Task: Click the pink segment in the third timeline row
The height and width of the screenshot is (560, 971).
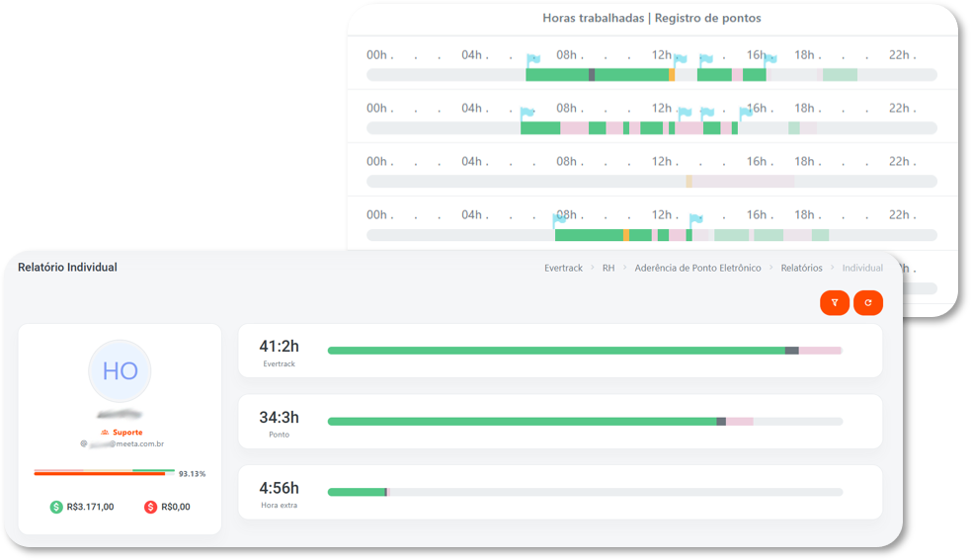Action: point(743,182)
